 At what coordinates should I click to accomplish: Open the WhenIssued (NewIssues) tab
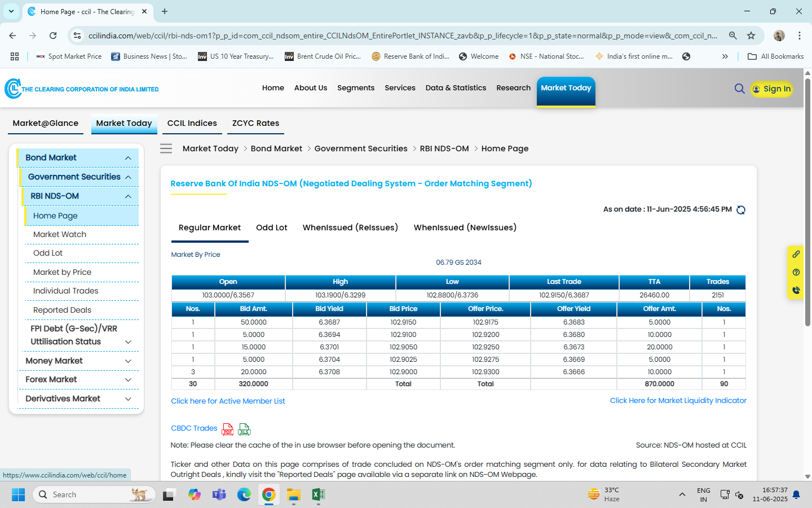point(465,227)
